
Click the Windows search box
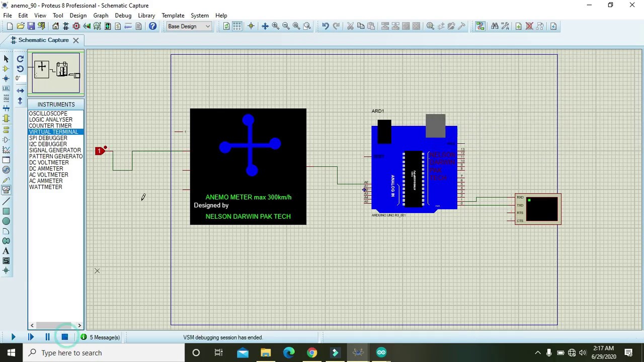[104, 352]
